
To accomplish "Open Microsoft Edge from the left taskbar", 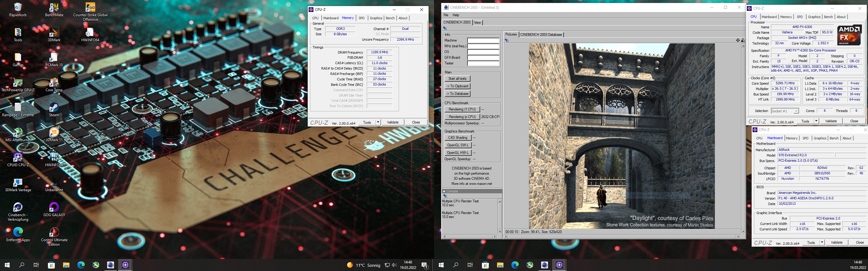I will tap(81, 265).
